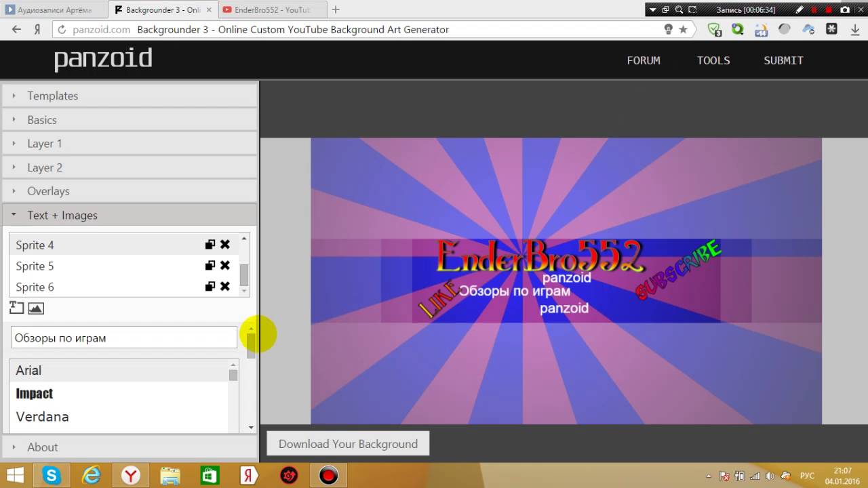This screenshot has width=868, height=488.
Task: Click the Yandex 'Я' button in address bar
Action: click(x=38, y=29)
